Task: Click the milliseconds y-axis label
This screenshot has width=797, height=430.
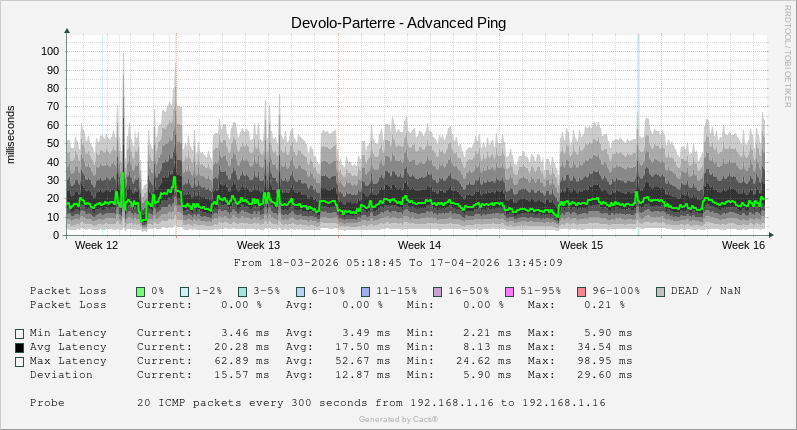Action: click(x=12, y=134)
